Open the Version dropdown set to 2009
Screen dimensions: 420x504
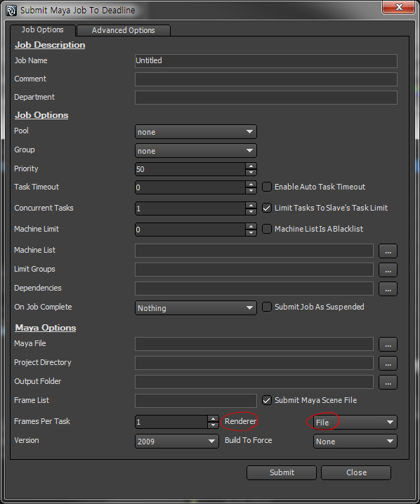coord(176,442)
